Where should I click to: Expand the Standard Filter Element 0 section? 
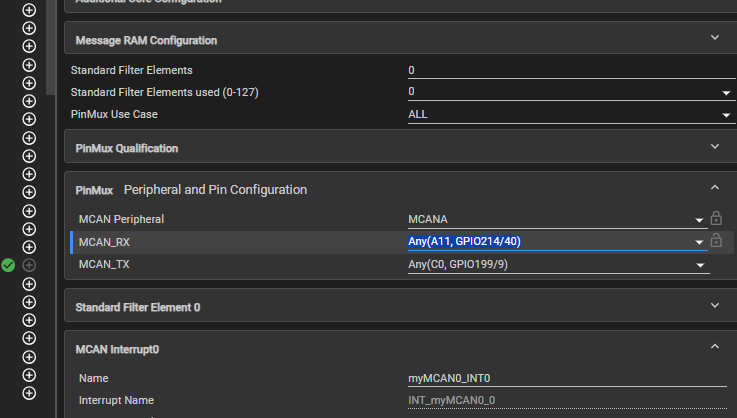coord(714,305)
